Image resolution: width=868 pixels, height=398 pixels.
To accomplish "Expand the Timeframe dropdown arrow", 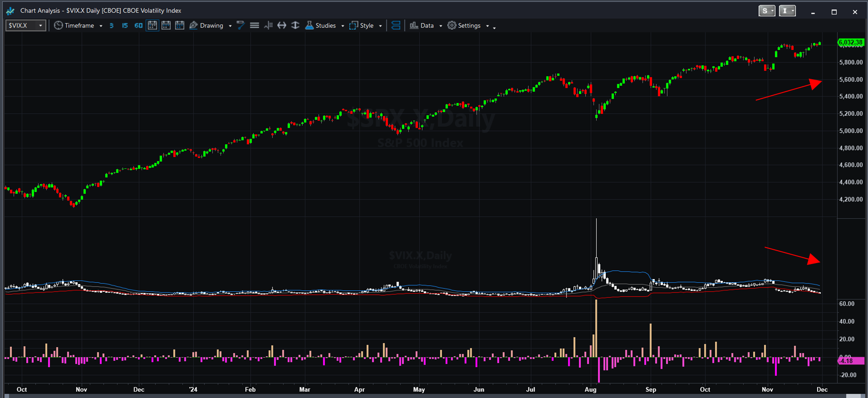I will 101,26.
